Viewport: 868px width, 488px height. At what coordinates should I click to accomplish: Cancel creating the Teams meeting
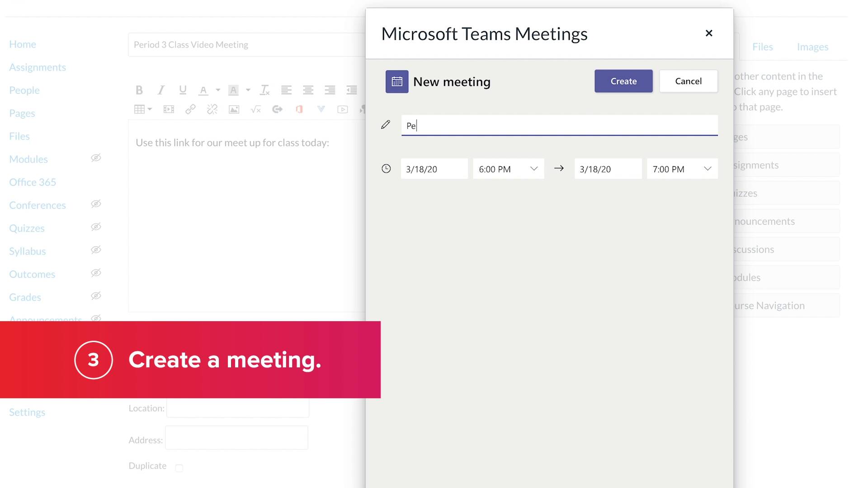coord(689,81)
